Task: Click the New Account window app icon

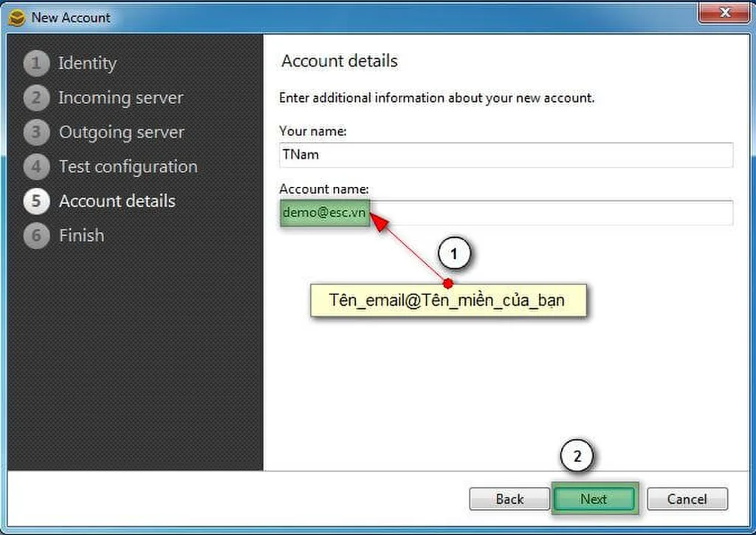Action: (16, 18)
